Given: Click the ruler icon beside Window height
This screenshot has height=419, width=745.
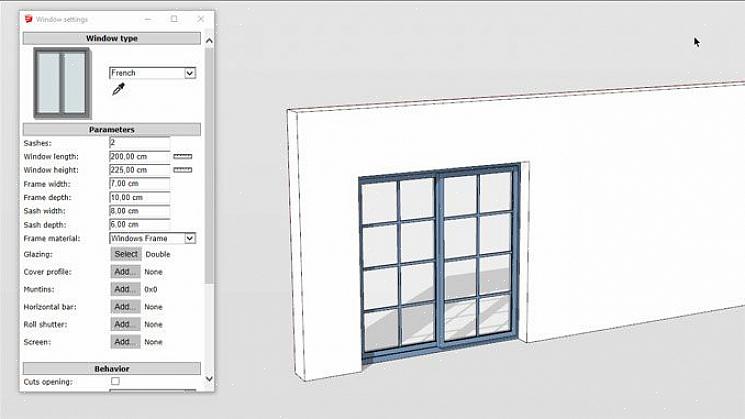Looking at the screenshot, I should (183, 170).
